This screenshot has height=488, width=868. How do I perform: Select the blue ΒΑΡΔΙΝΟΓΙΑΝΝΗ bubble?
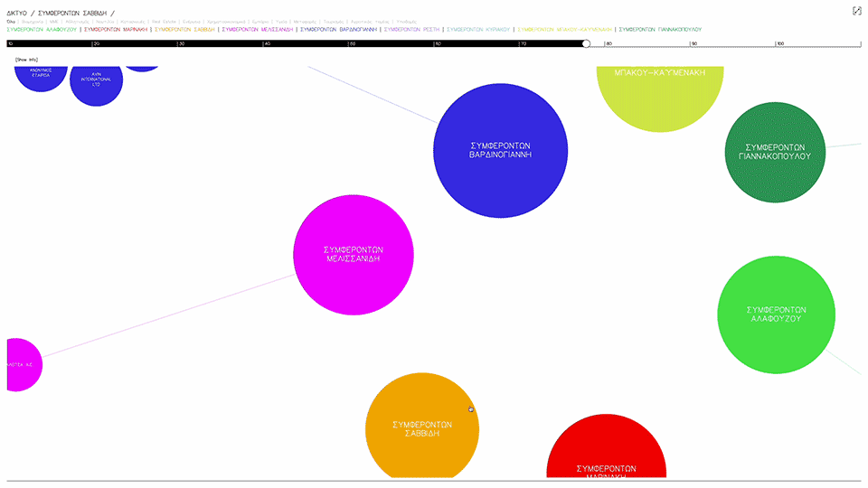500,150
